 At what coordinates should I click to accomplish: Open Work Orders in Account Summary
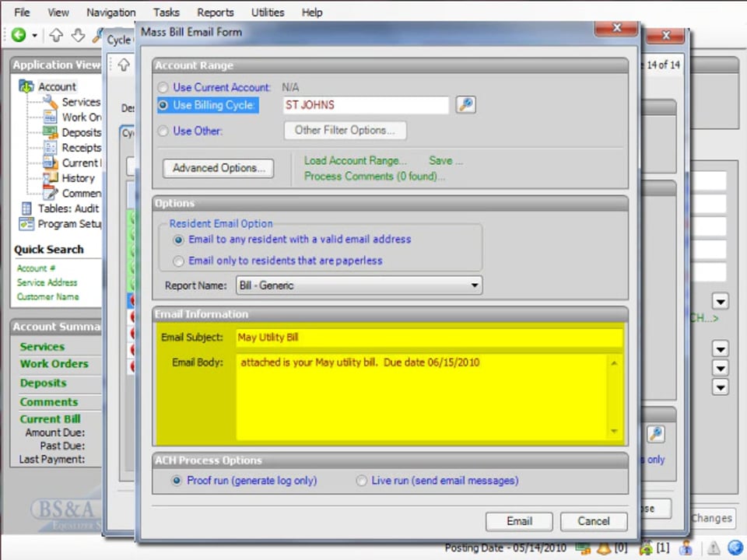click(x=54, y=364)
